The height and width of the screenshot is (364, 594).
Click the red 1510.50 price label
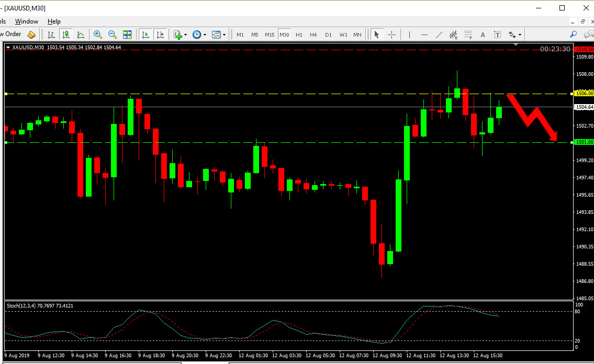click(584, 50)
